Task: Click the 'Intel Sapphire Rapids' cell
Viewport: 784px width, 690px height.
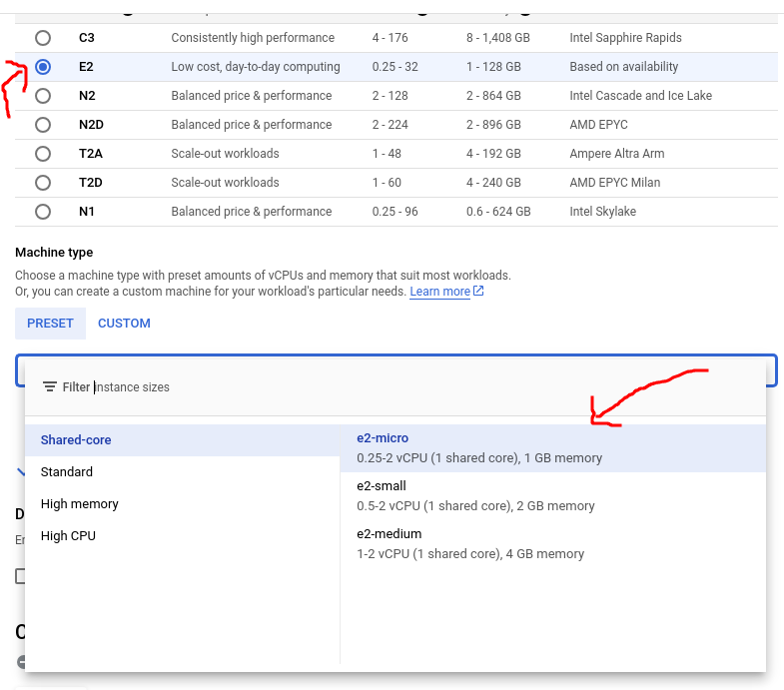Action: click(x=625, y=38)
